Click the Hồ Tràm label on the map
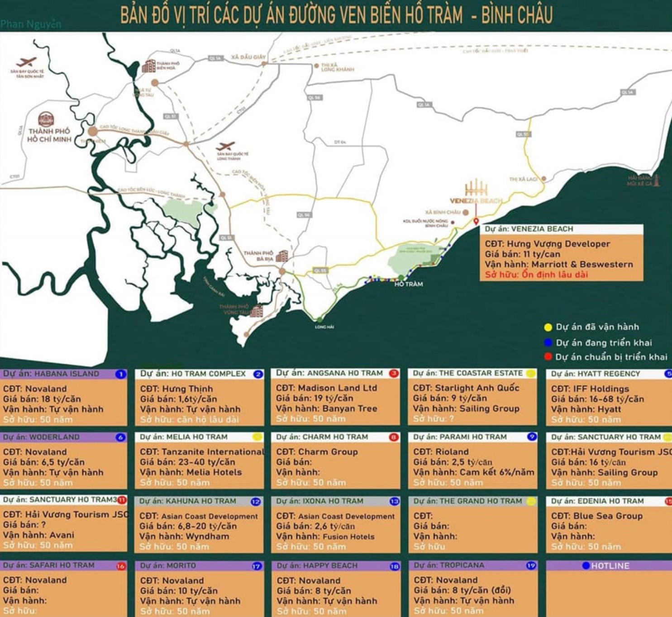The width and height of the screenshot is (672, 617). click(408, 284)
